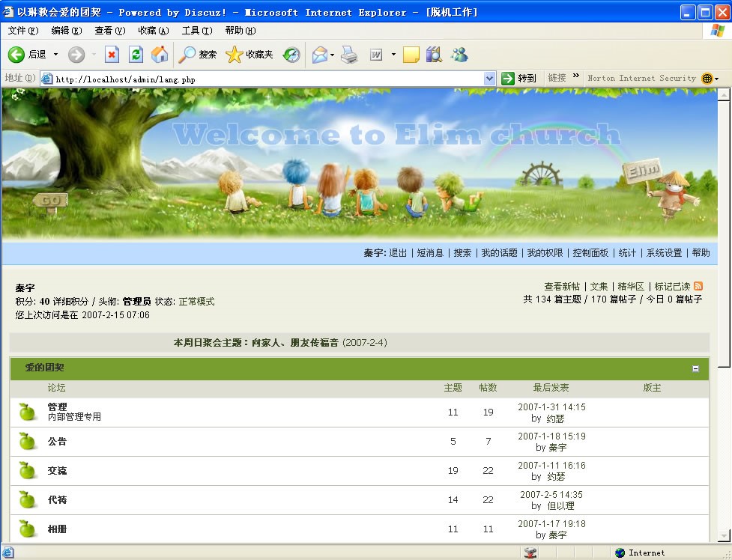Expand the Back button history dropdown
732x560 pixels.
pyautogui.click(x=55, y=55)
